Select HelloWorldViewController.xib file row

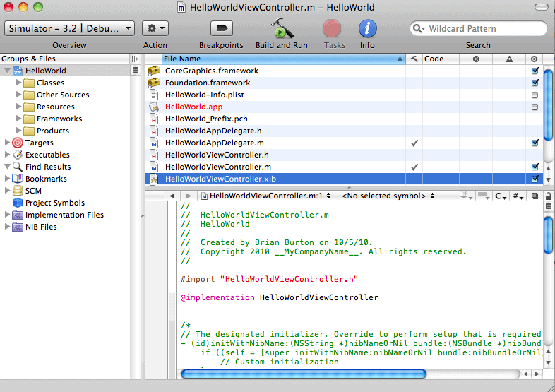click(x=344, y=179)
